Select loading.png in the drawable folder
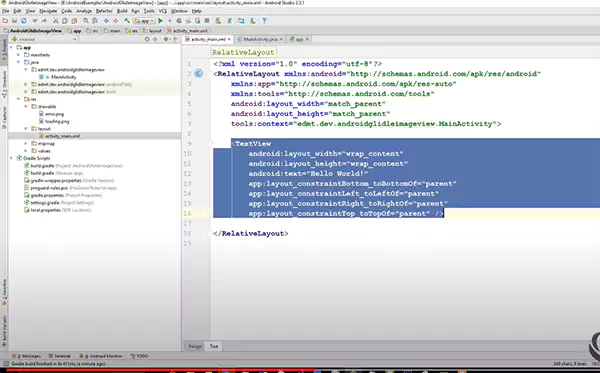The width and height of the screenshot is (600, 373). point(54,121)
